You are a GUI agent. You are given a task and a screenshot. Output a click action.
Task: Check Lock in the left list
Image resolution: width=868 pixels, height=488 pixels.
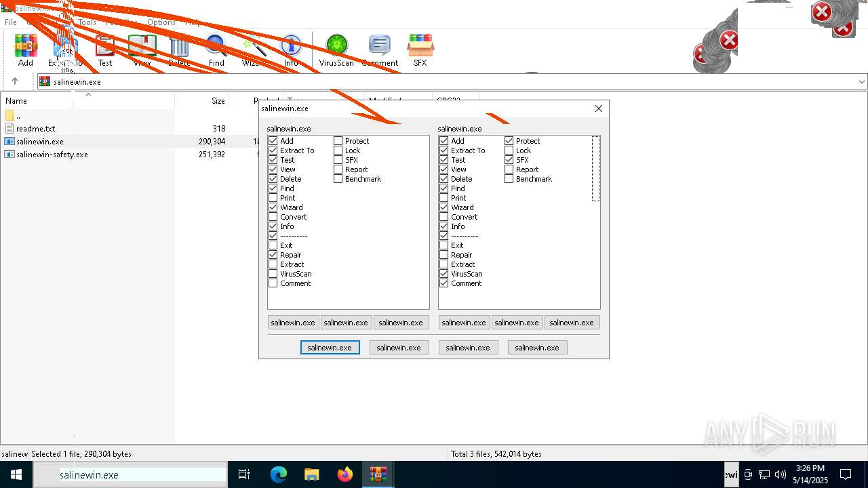tap(338, 150)
